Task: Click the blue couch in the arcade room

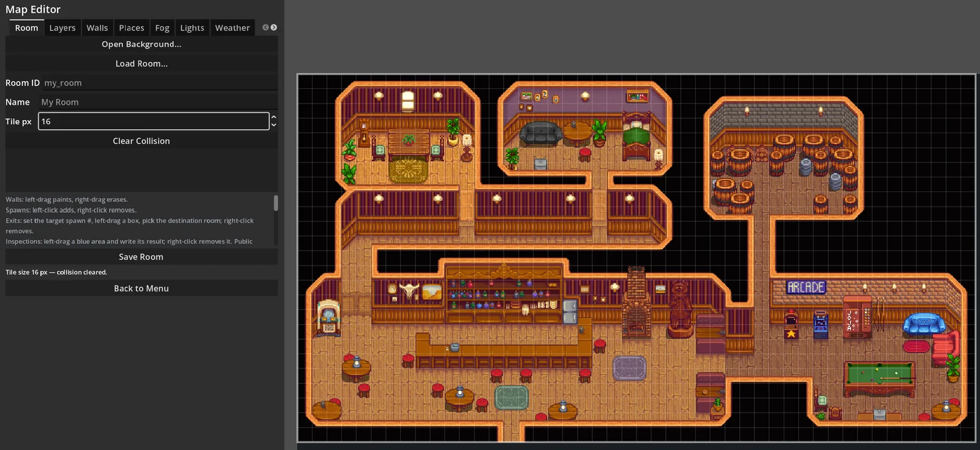Action: (x=924, y=324)
